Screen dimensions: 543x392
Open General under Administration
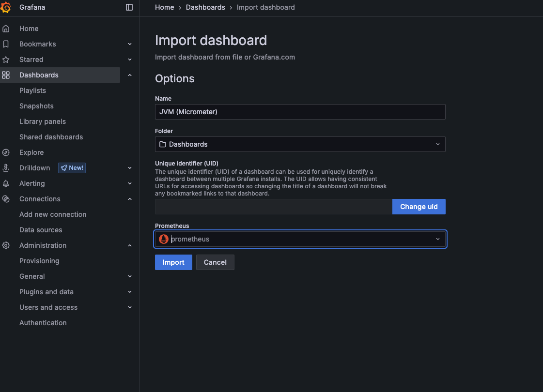pos(32,276)
